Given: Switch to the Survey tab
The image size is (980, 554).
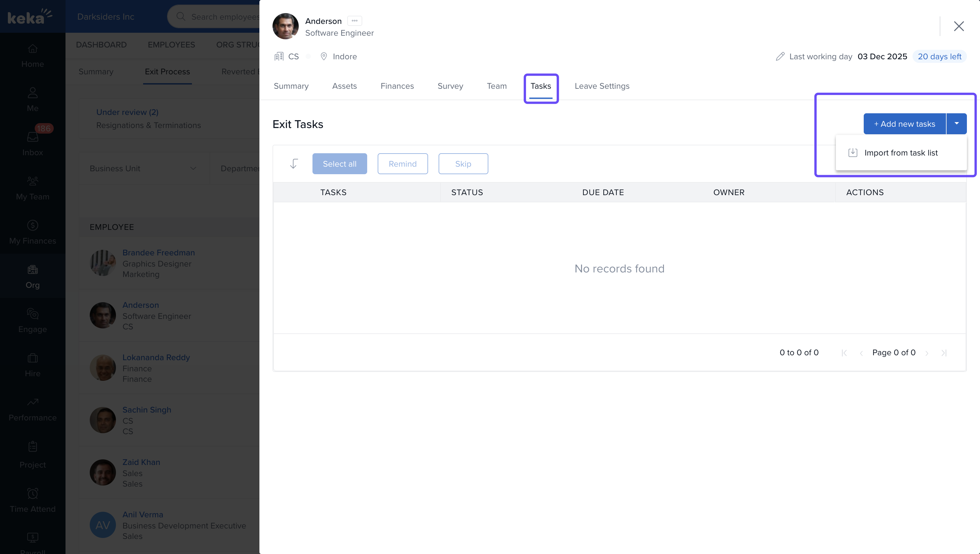Looking at the screenshot, I should click(450, 86).
